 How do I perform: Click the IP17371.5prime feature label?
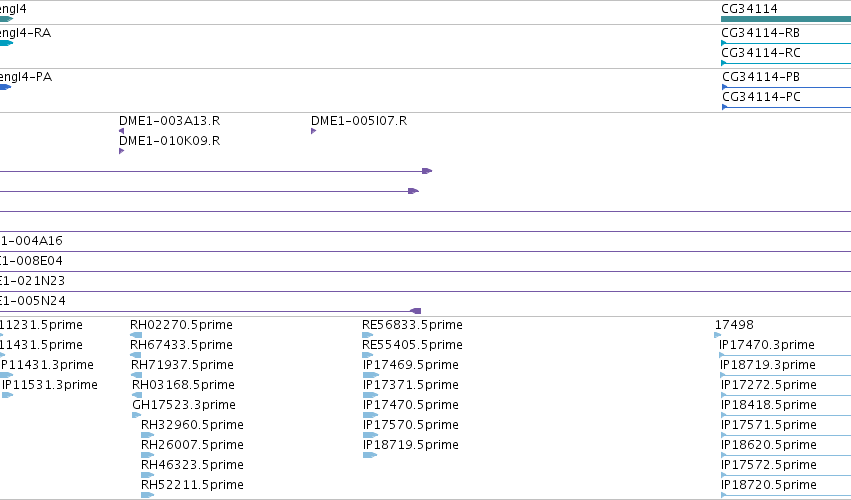click(411, 384)
